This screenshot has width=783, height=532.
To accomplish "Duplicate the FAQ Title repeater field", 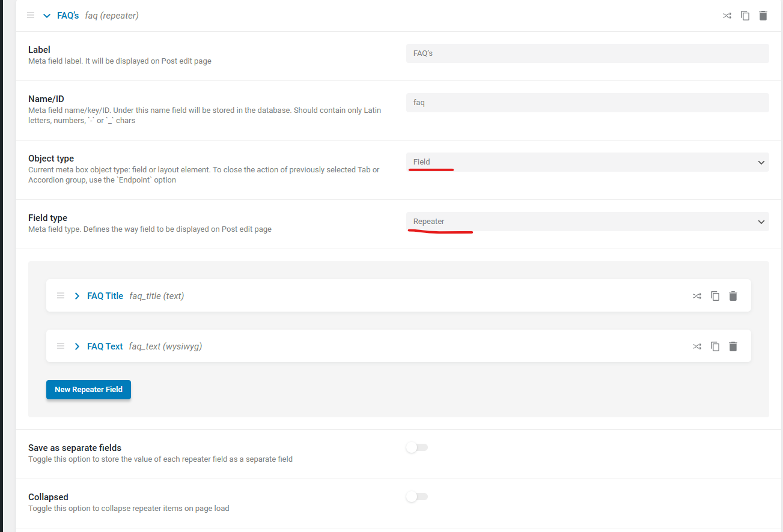I will 715,296.
